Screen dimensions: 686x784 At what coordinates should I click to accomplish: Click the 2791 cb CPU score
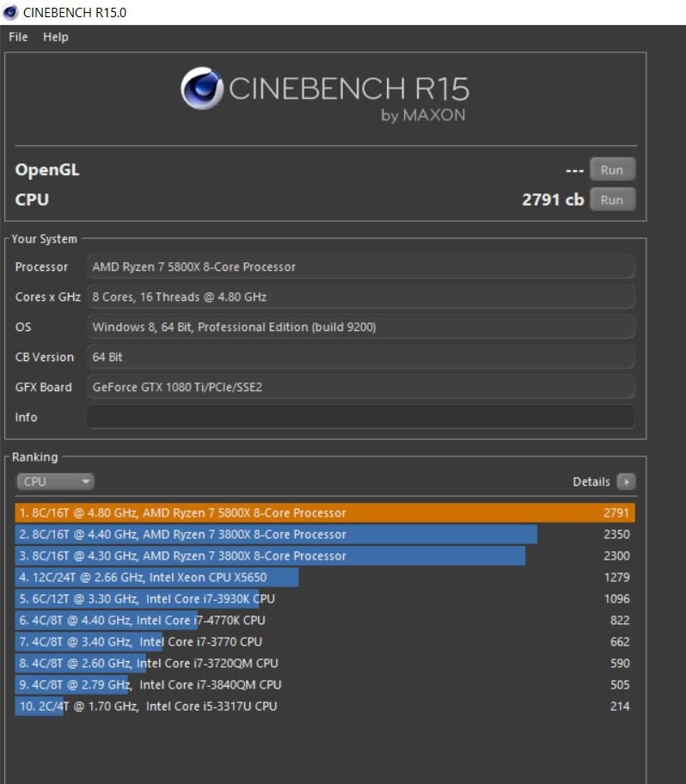point(553,199)
